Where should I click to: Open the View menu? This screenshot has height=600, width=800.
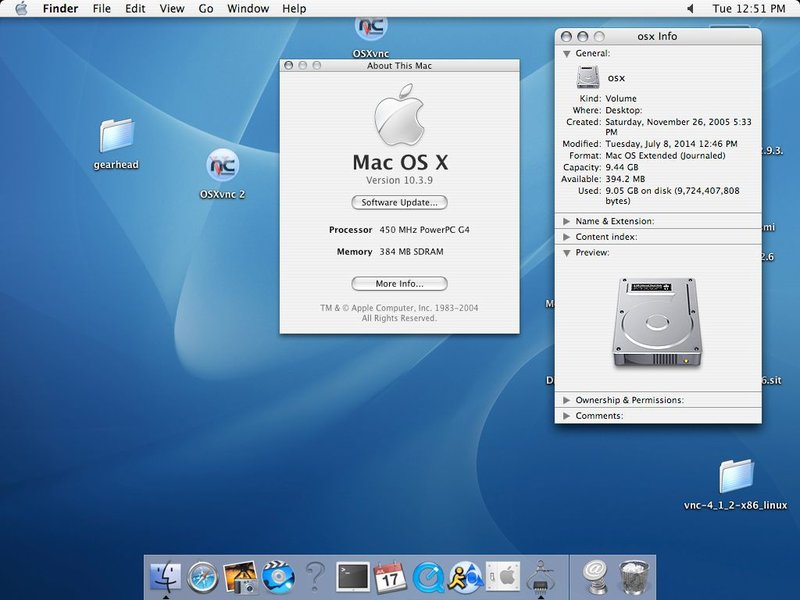pos(172,9)
